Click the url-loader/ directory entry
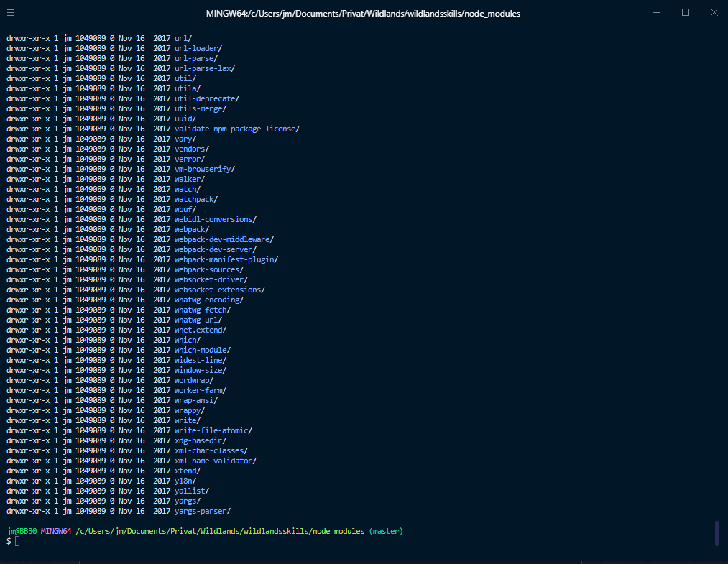 198,48
